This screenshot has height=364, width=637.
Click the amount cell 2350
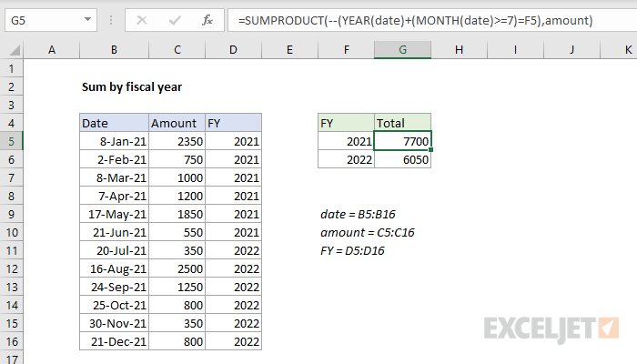[177, 141]
